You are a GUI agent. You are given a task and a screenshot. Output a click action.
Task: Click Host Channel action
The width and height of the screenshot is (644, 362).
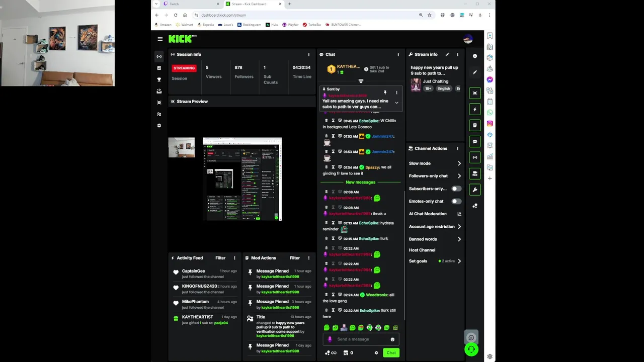[x=422, y=250]
